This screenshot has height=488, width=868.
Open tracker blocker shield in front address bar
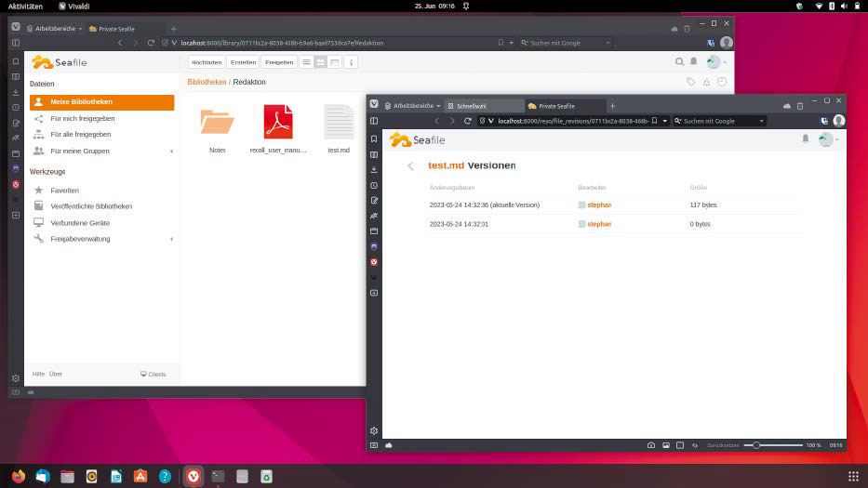tap(482, 121)
